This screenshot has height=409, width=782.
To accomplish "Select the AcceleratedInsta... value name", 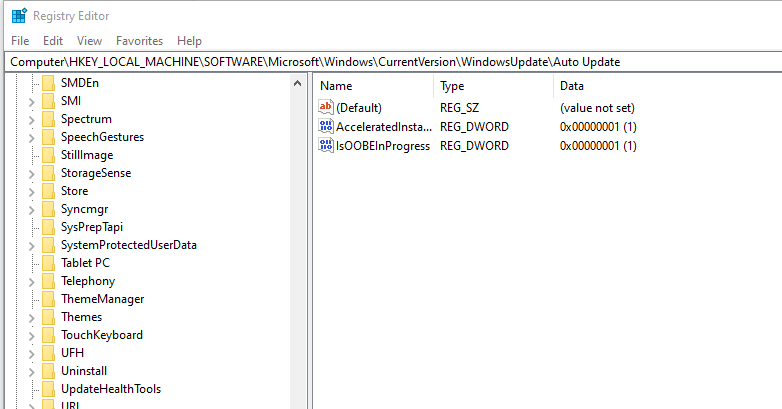I will click(384, 127).
